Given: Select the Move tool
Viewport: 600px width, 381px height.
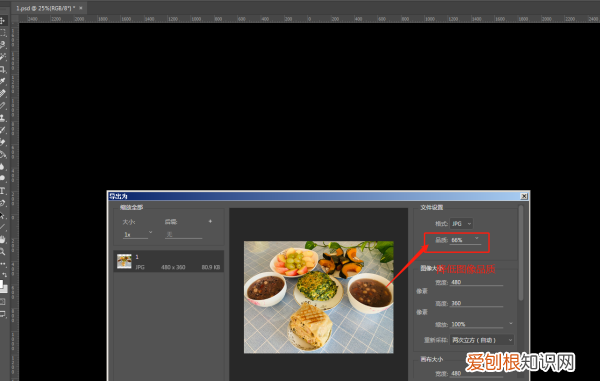Looking at the screenshot, I should coord(3,20).
